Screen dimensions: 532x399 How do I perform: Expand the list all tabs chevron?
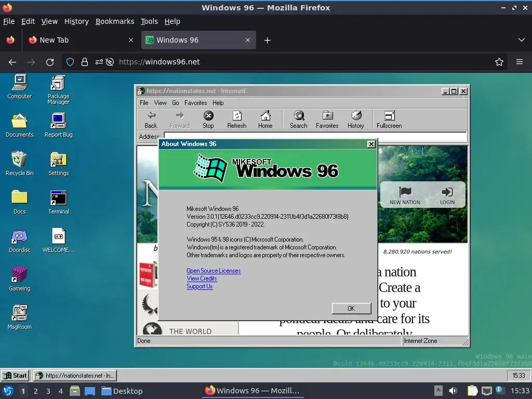521,40
